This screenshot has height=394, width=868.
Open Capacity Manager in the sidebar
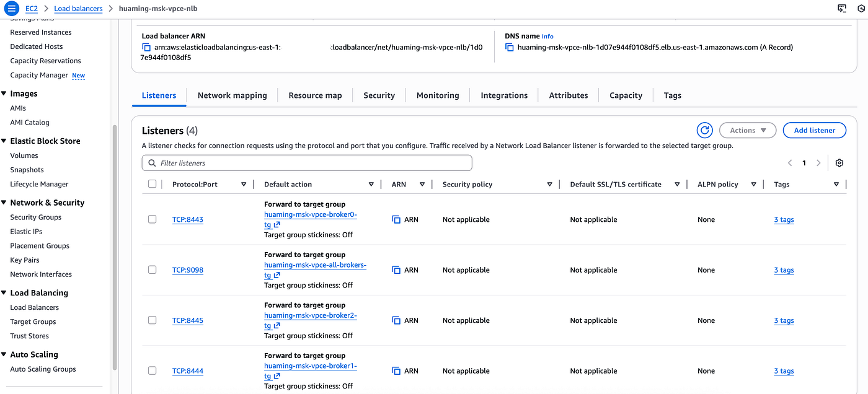coord(39,75)
